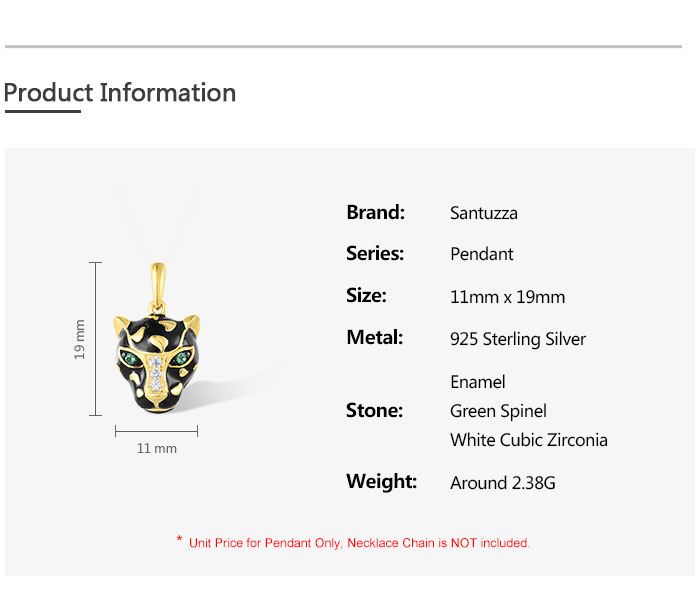Click the Series: label
Viewport: 700px width, 615px height.
click(x=375, y=254)
